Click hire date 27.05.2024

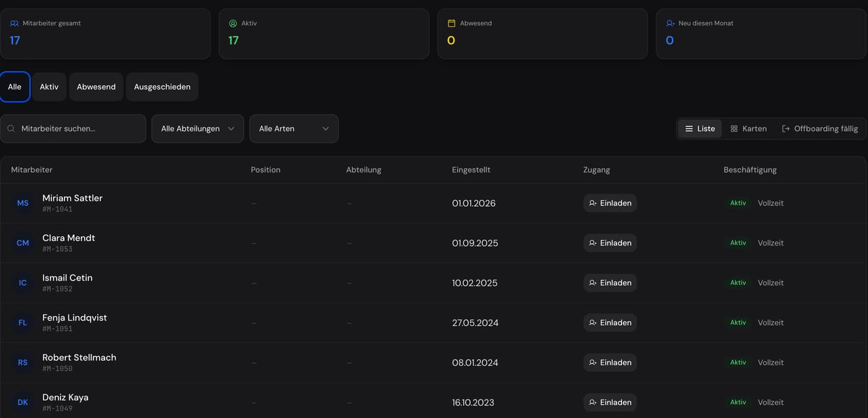[475, 323]
